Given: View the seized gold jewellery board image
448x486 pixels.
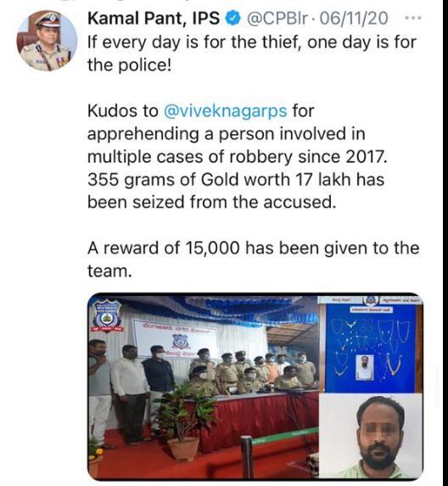Looking at the screenshot, I should click(x=371, y=344).
